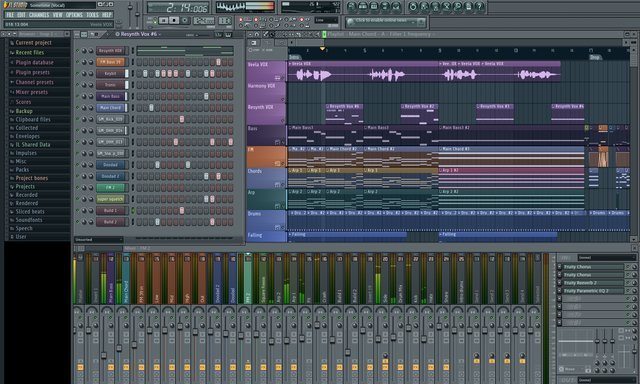Select the Fruity Parametric EQ 2 effect slot
This screenshot has width=640, height=384.
point(593,291)
